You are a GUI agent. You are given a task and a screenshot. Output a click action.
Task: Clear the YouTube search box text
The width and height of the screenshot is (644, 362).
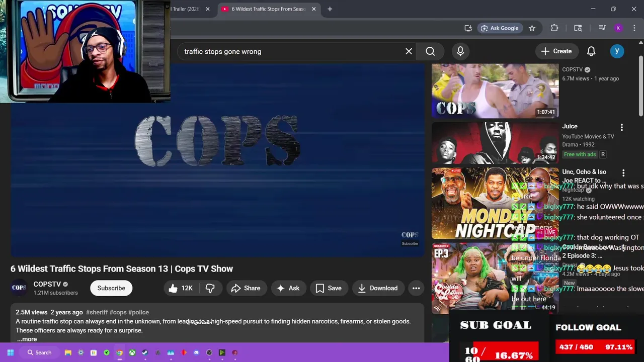(x=409, y=51)
